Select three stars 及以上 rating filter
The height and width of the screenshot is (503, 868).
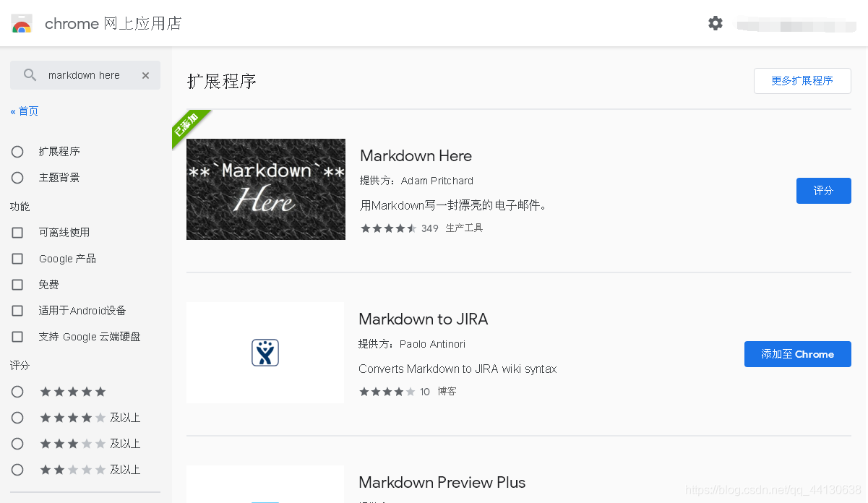tap(17, 444)
